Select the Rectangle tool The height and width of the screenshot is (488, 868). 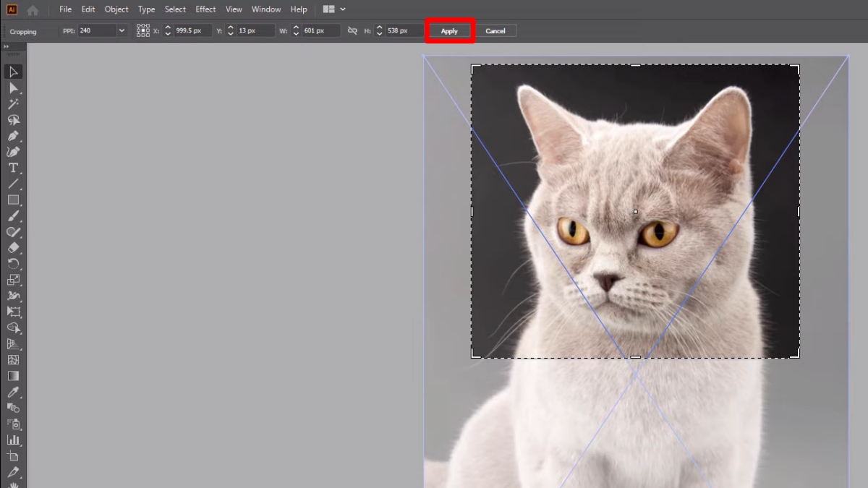pyautogui.click(x=13, y=200)
